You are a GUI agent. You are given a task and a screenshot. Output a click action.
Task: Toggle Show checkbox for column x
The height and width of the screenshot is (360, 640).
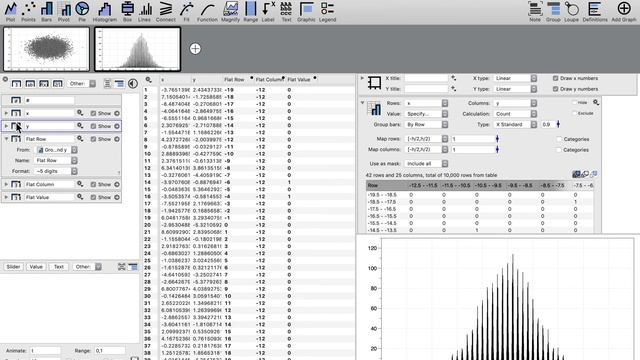coord(93,113)
